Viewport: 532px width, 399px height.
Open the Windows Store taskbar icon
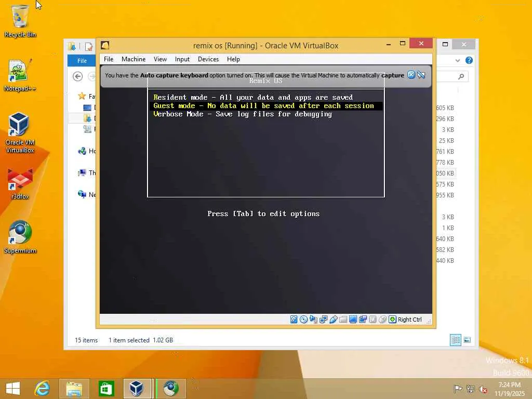(106, 389)
